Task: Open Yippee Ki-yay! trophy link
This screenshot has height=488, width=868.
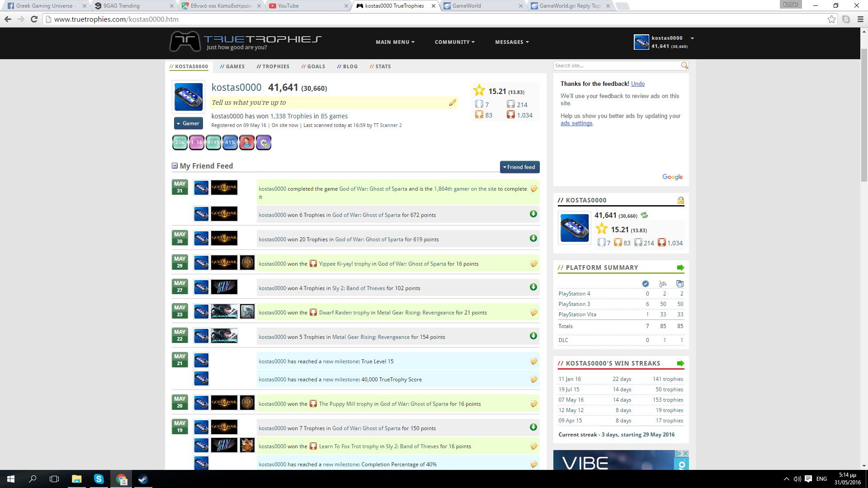Action: tap(344, 264)
